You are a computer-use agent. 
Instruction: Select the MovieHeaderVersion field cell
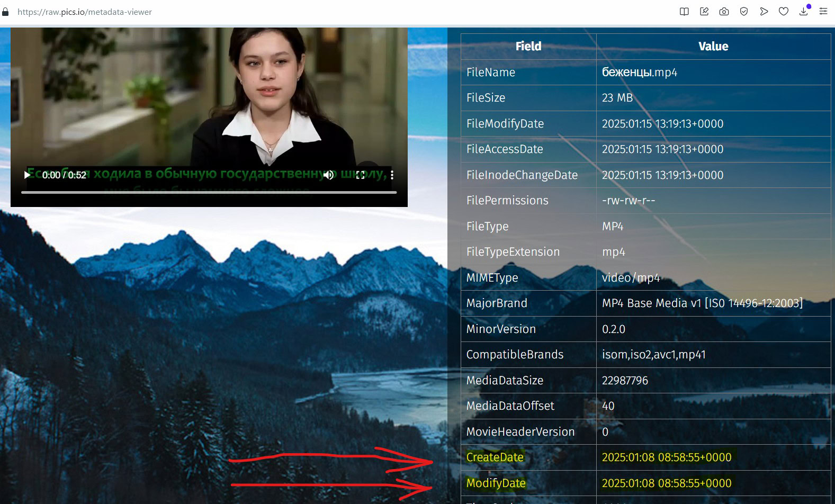pos(528,432)
